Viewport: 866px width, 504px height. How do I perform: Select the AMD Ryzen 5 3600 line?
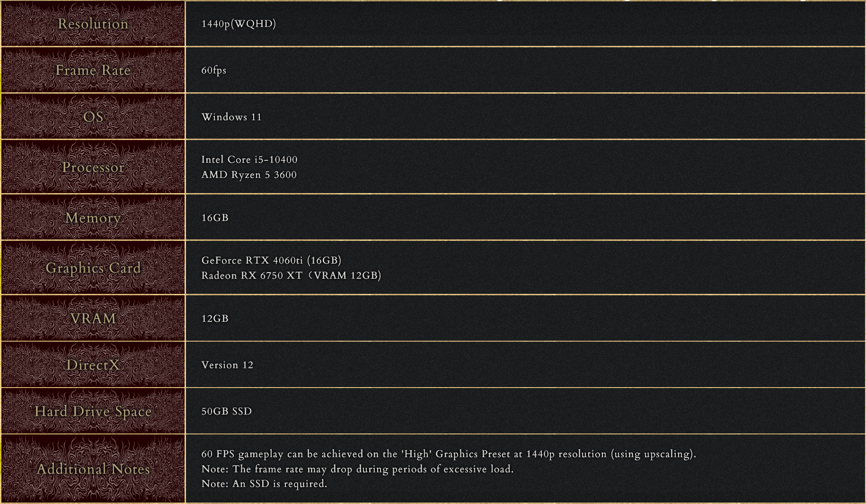[249, 175]
